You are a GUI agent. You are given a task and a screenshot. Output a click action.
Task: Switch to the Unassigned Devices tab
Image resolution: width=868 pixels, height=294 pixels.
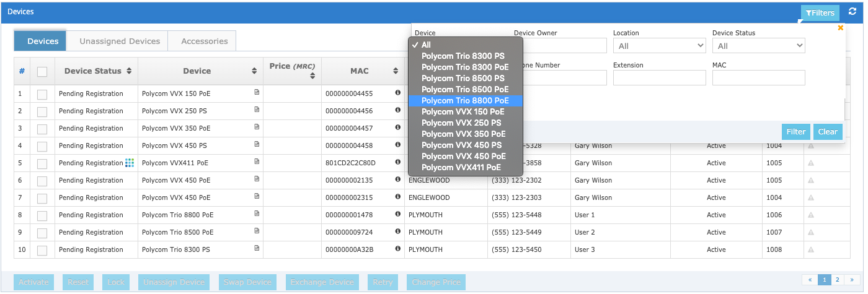tap(120, 41)
